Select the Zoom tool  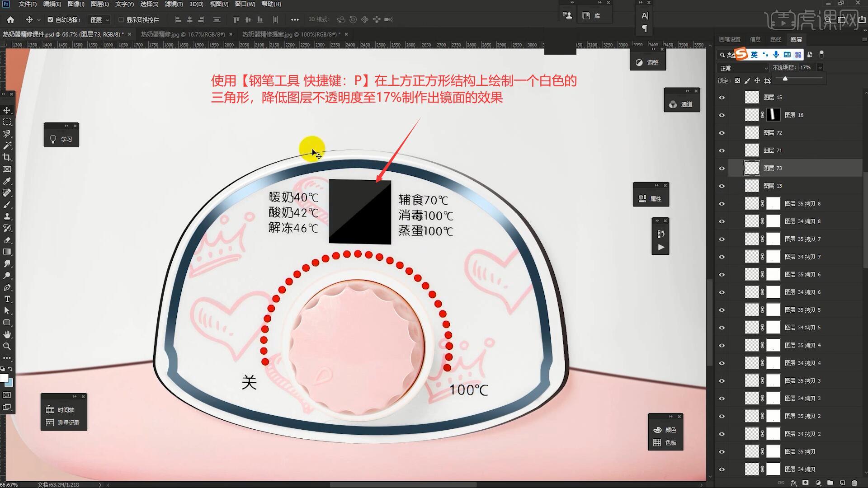pyautogui.click(x=7, y=346)
